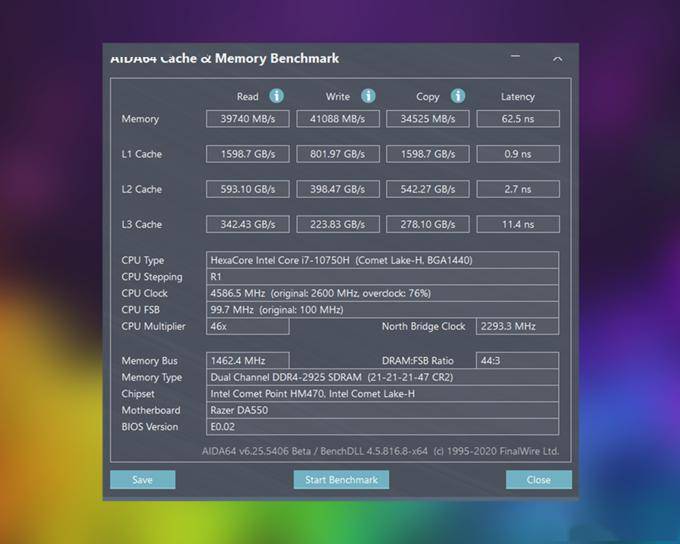
Task: Click Motherboard field Razer DA550
Action: click(382, 410)
